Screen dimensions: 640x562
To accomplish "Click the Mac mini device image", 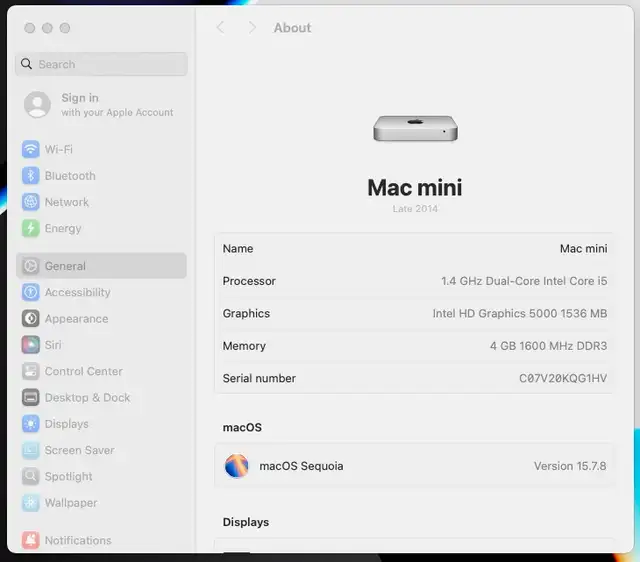I will (415, 129).
